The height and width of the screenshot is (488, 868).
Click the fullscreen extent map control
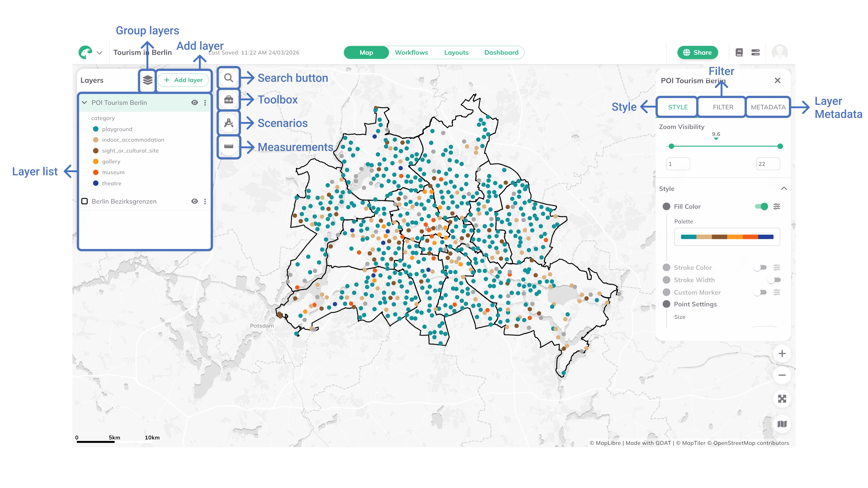[x=782, y=399]
